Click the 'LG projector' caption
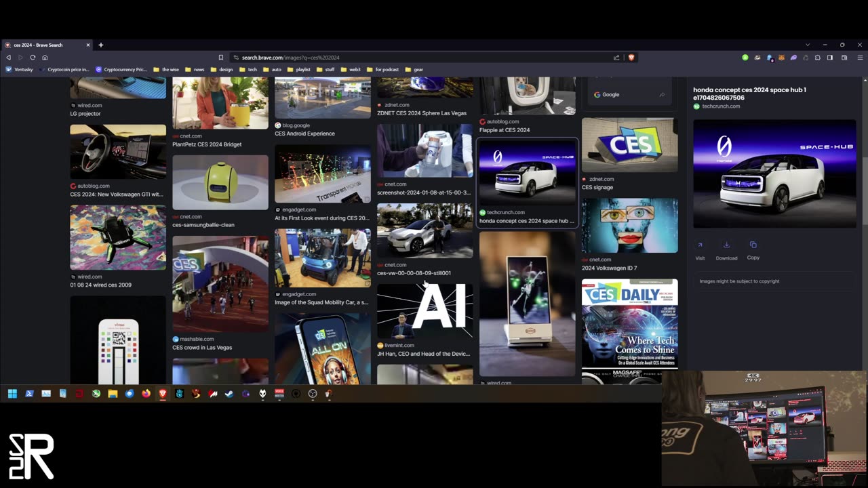This screenshot has height=488, width=868. click(x=85, y=113)
